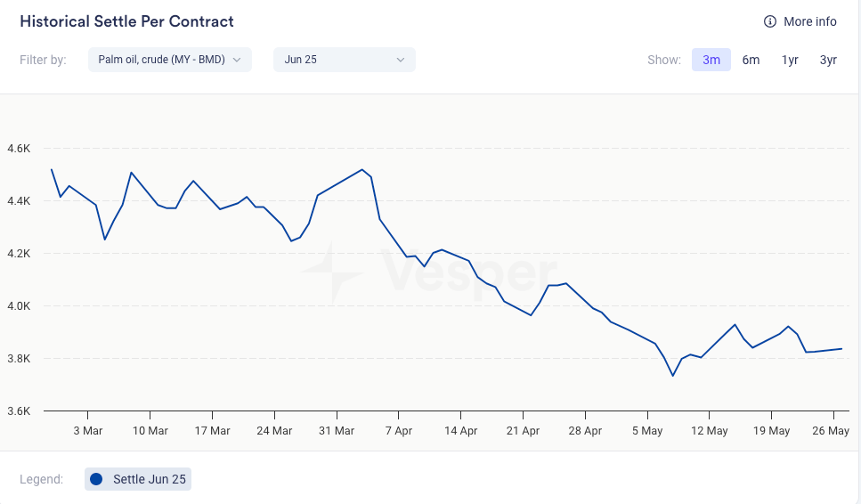Click the Historical Settle Per Contract title
Viewport: 861px width, 504px height.
tap(126, 20)
